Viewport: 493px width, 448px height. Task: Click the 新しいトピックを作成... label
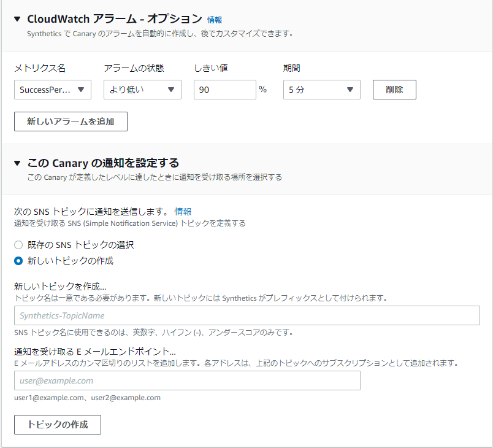60,287
